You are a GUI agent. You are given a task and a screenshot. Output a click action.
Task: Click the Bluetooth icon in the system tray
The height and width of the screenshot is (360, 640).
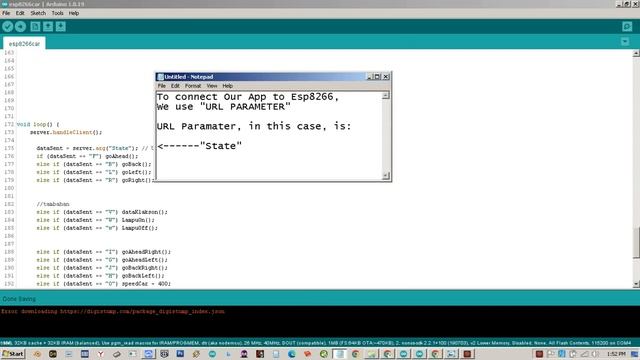pos(562,354)
